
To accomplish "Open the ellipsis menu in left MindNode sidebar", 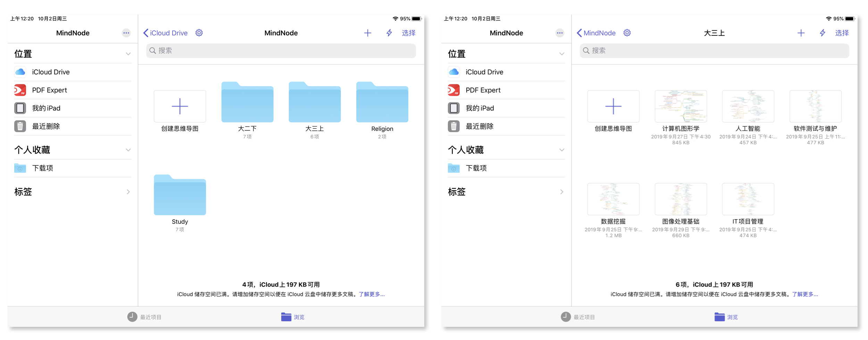I will (126, 33).
